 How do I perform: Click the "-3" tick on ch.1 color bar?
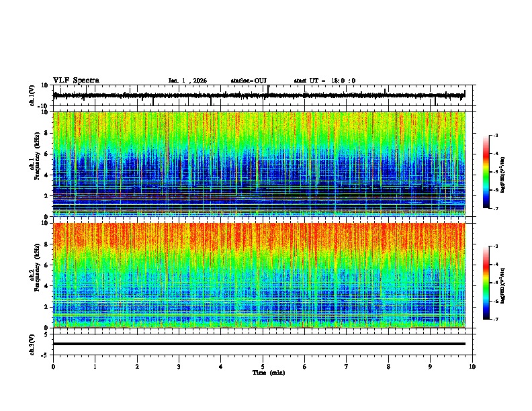[x=495, y=136]
